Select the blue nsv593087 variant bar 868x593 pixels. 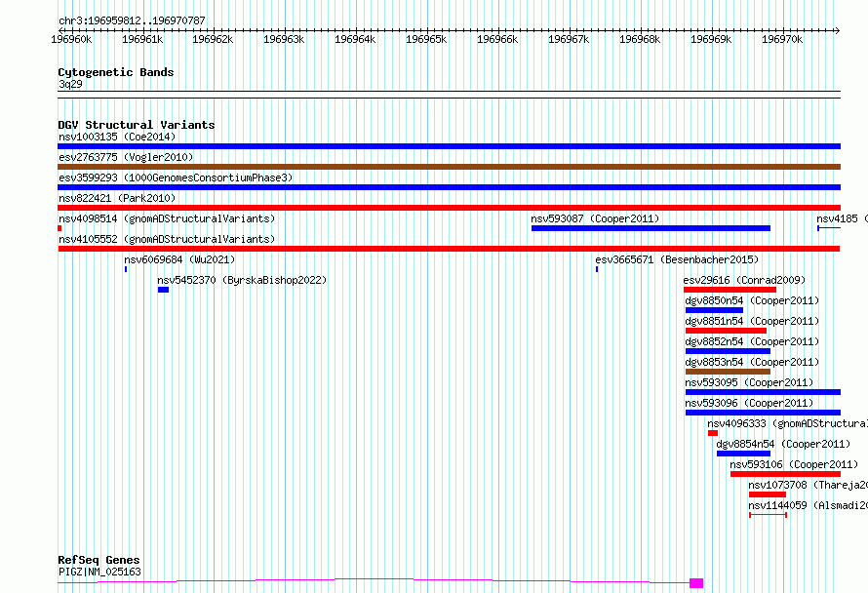coord(651,228)
